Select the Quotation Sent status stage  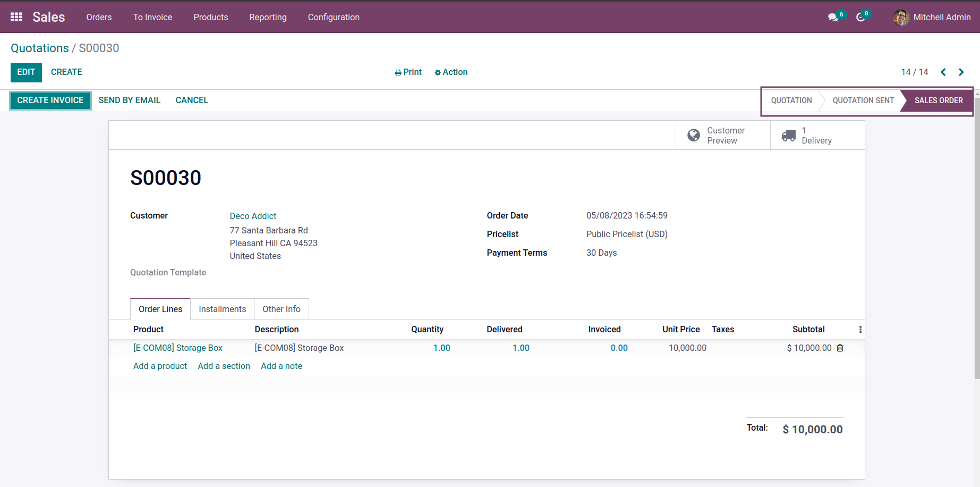tap(863, 100)
